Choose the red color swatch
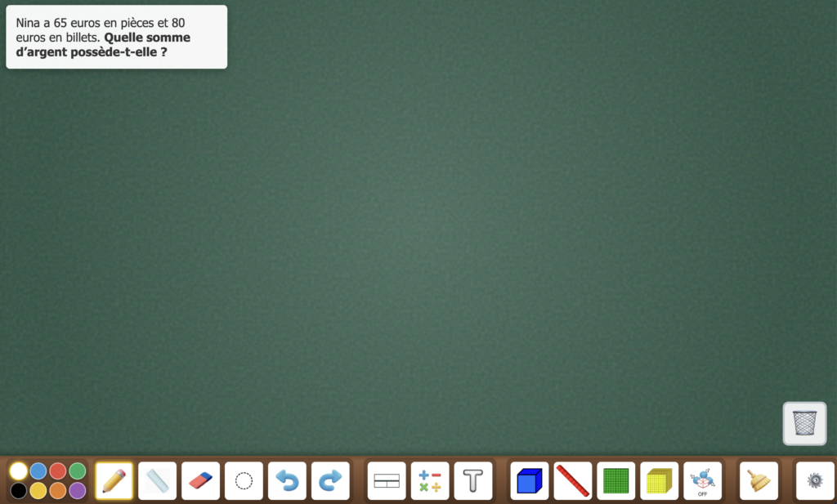Viewport: 837px width, 504px height. 57,471
